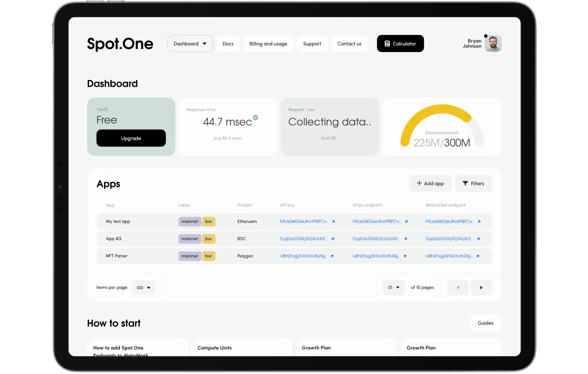Open the Websocket endpoint link for App #2
Screen dimensions: 588x374
point(450,239)
